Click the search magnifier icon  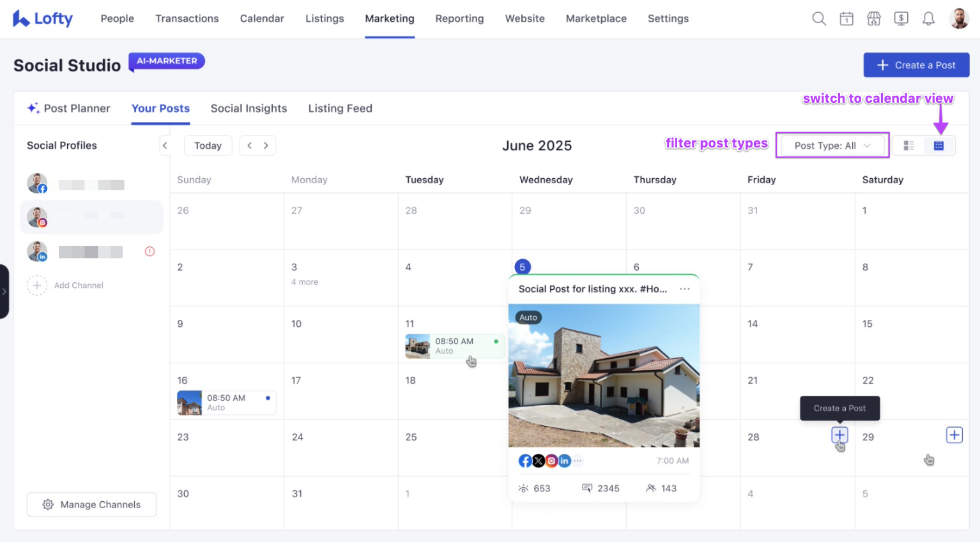(x=818, y=19)
